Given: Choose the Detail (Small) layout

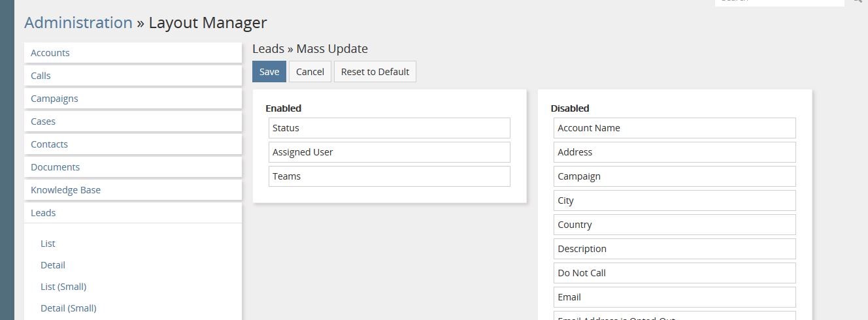Looking at the screenshot, I should coord(69,308).
